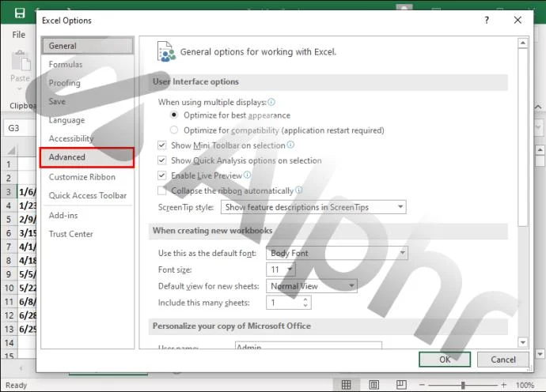Increase the Include this many sheets value
This screenshot has height=392, width=546.
[305, 299]
